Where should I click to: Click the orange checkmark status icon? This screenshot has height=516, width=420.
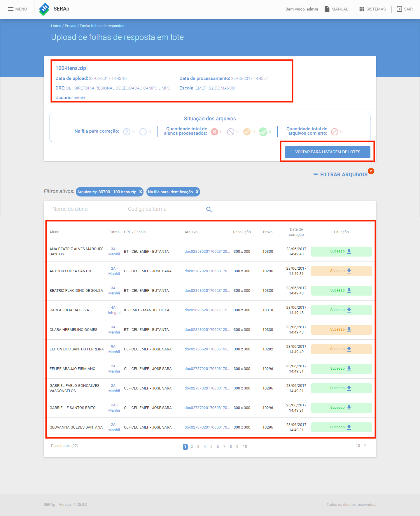(x=247, y=132)
